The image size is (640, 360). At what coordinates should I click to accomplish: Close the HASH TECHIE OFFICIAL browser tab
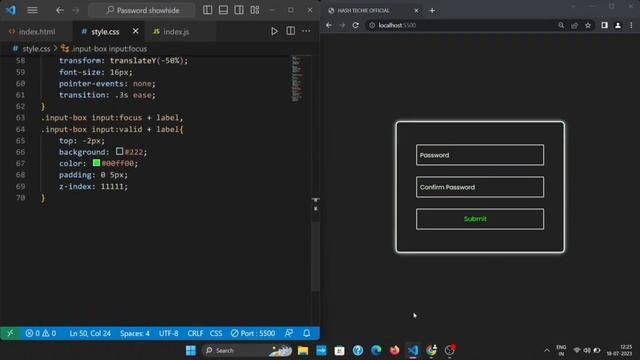click(416, 11)
